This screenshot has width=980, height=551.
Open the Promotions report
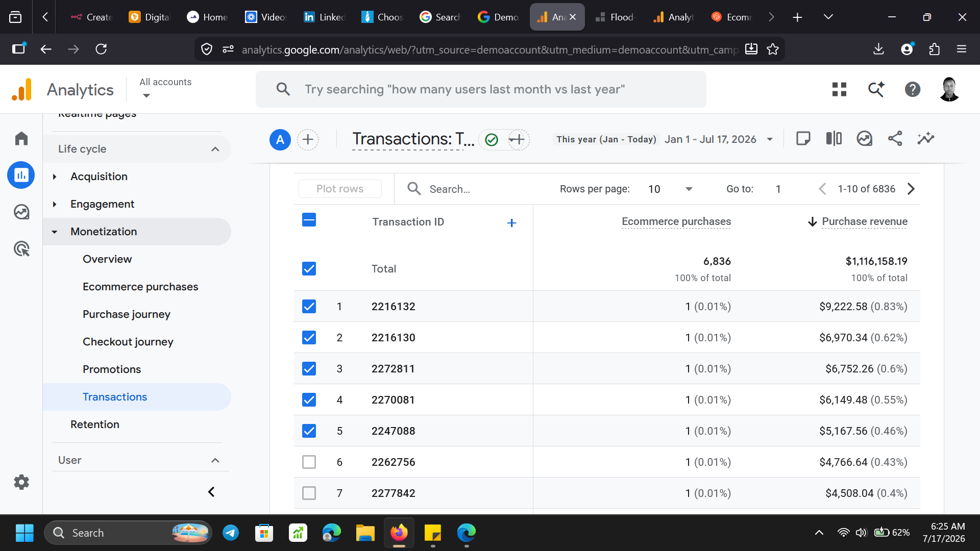[x=112, y=369]
